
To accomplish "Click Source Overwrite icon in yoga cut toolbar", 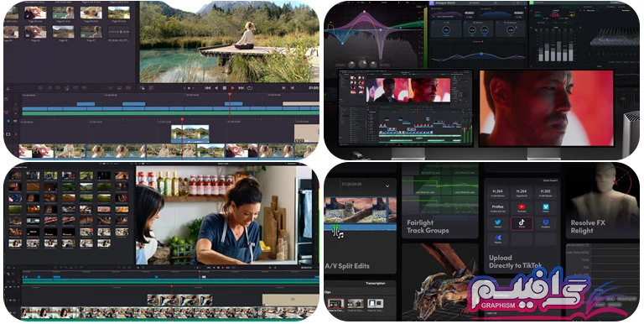I will [84, 87].
